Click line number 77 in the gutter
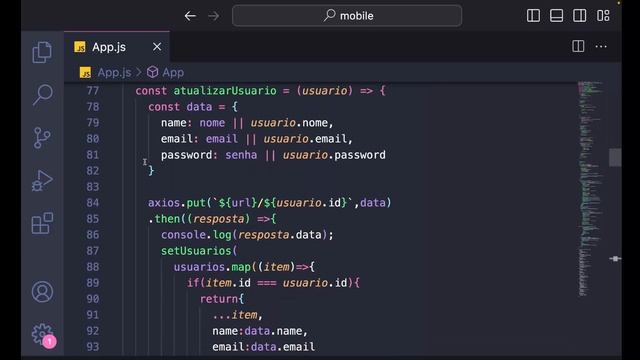 (x=93, y=91)
